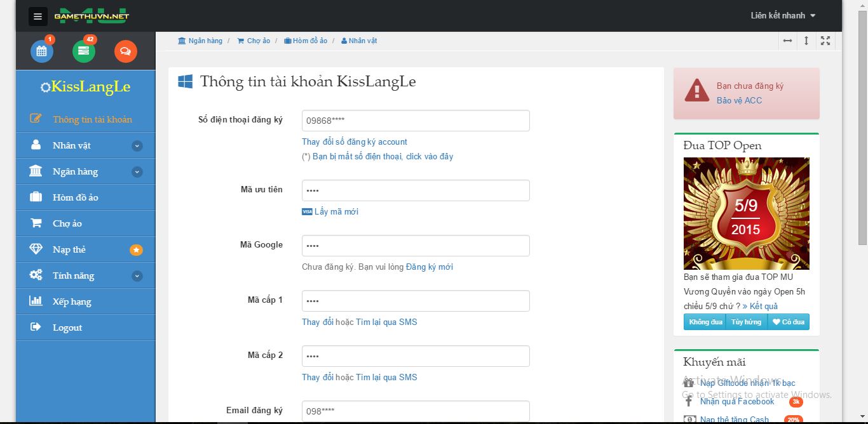
Task: Choose the 'Tùy hứng' poll option
Action: (746, 322)
